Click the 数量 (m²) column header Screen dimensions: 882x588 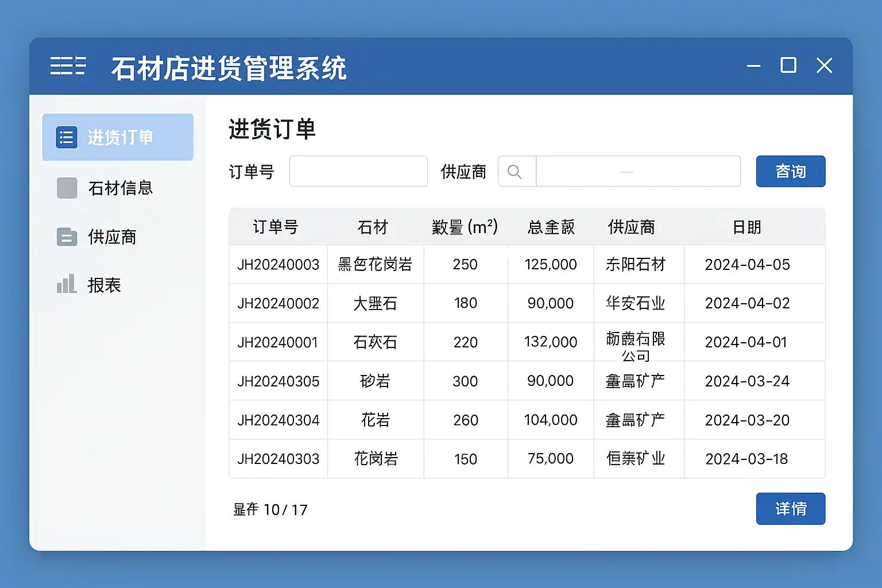[x=465, y=227]
